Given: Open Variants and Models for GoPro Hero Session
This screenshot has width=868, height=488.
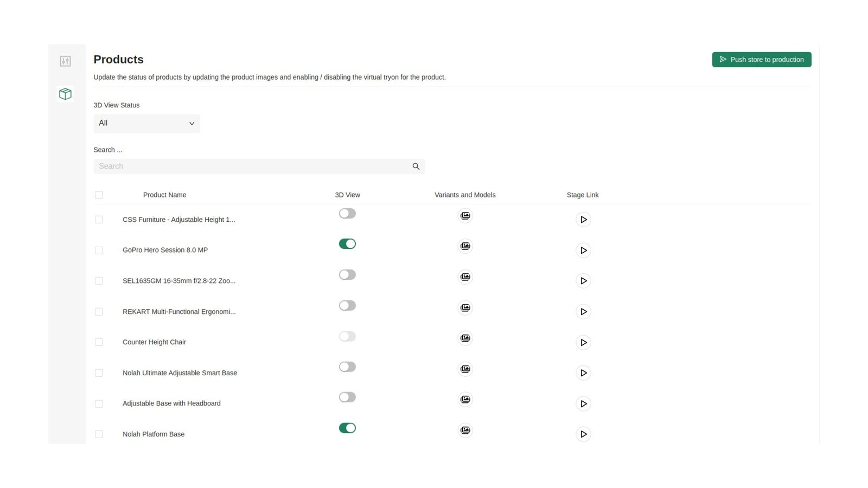Looking at the screenshot, I should click(465, 246).
